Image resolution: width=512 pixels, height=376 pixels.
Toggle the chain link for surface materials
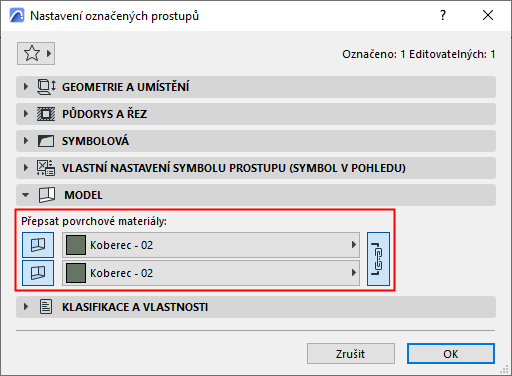coord(378,259)
